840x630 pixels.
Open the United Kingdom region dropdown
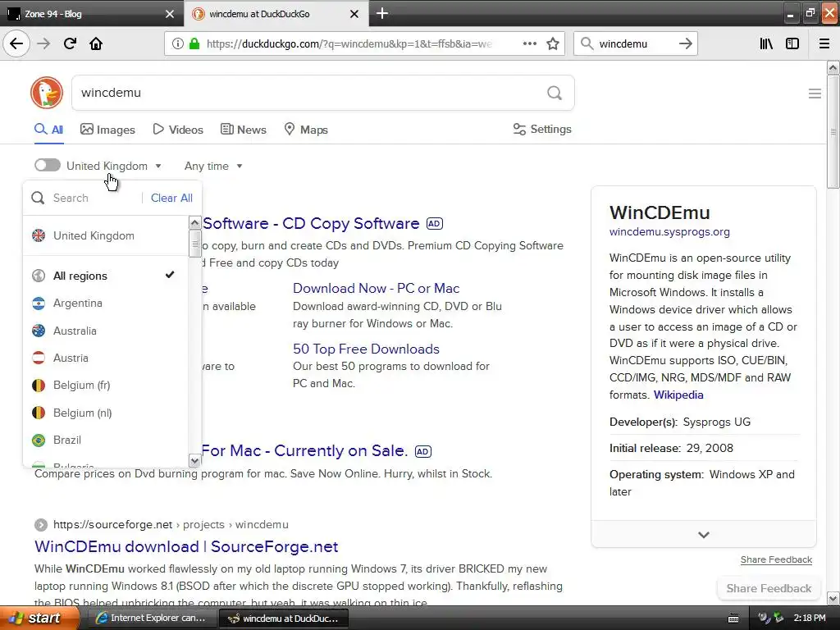(113, 166)
